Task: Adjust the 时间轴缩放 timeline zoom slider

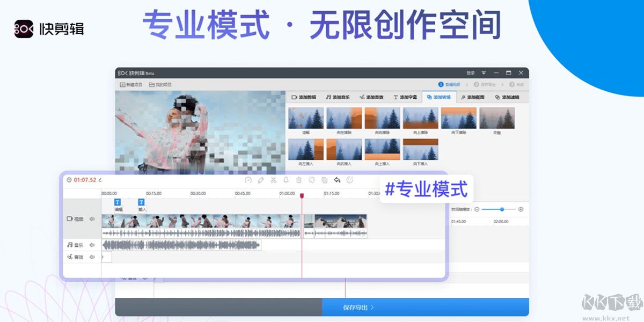Action: click(x=502, y=209)
